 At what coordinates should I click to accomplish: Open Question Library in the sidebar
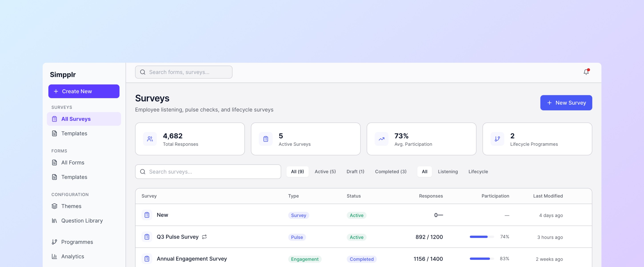click(82, 221)
